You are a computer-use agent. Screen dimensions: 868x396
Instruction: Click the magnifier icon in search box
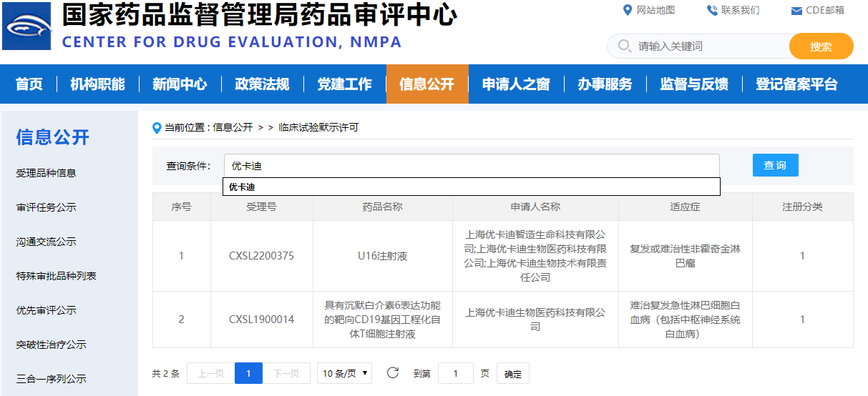click(624, 46)
